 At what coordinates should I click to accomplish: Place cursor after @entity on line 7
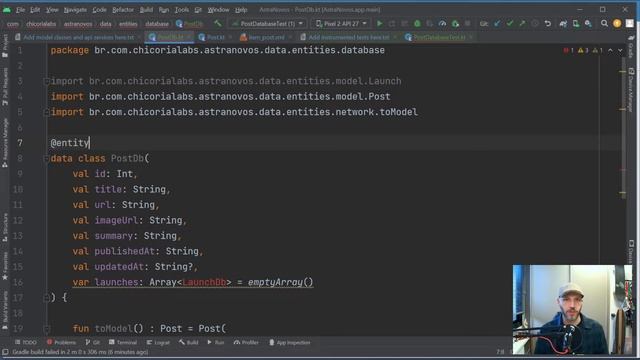tap(89, 143)
